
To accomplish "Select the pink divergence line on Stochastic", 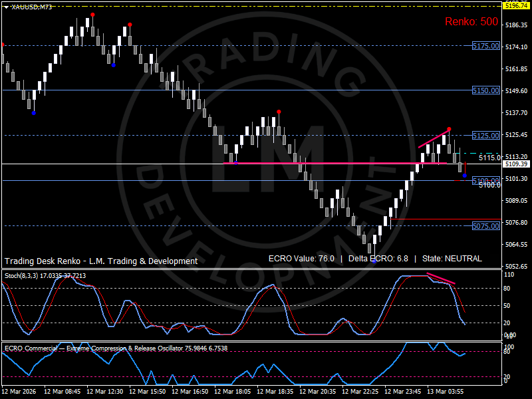I will [x=441, y=278].
